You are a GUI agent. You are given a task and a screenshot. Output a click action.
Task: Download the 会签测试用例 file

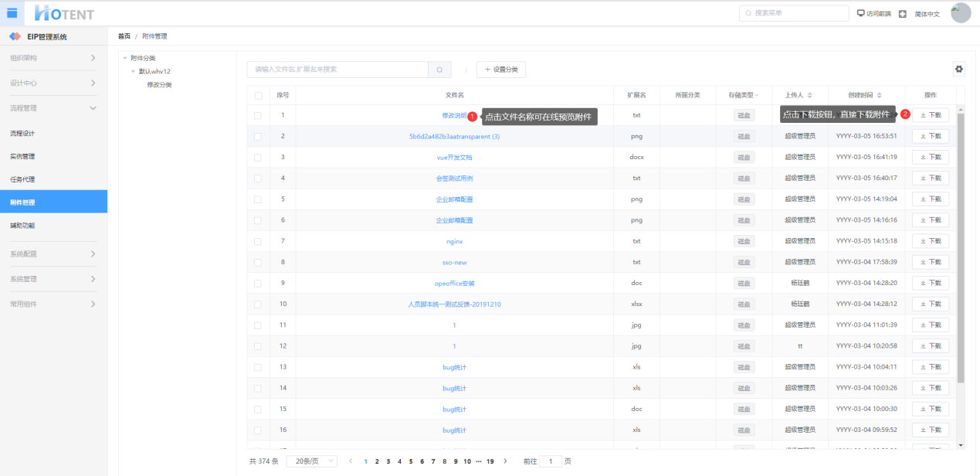[x=931, y=178]
